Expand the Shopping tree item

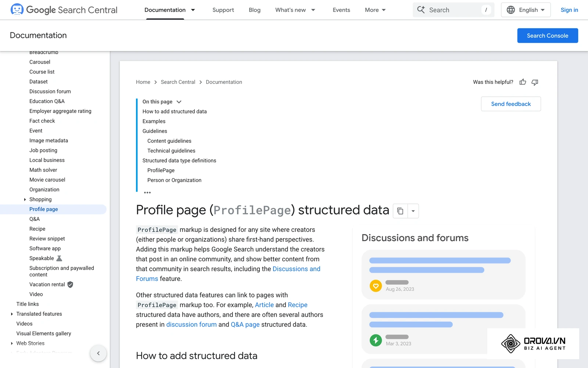tap(25, 199)
